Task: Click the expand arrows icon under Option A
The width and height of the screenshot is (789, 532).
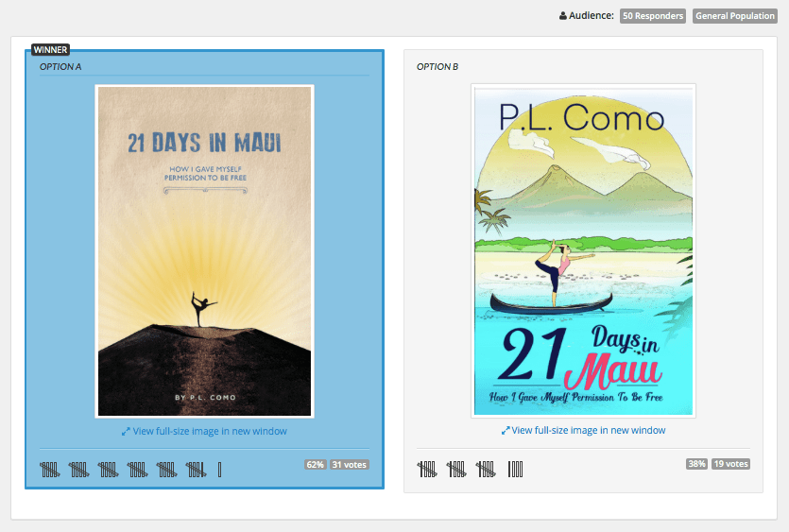Action: click(x=126, y=432)
